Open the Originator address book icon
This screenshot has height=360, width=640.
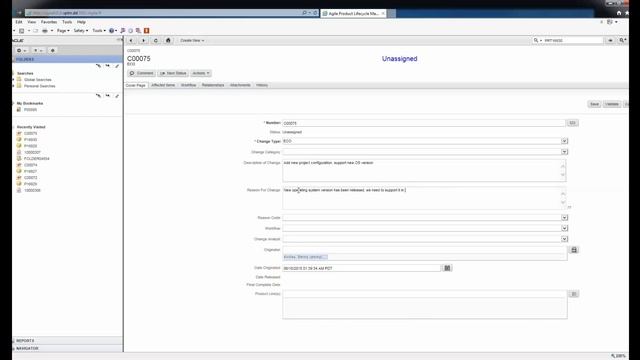click(x=574, y=250)
